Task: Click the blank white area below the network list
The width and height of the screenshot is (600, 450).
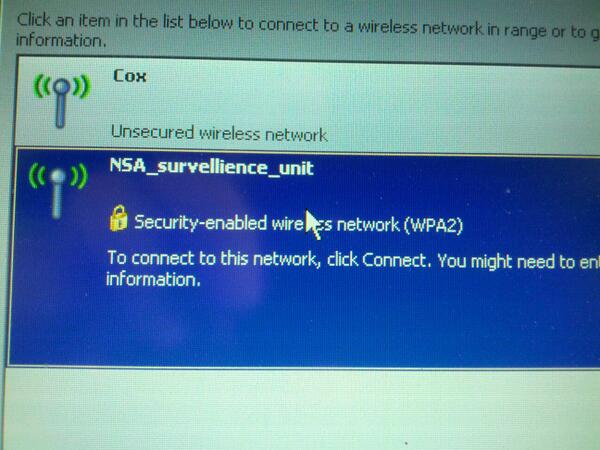Action: pyautogui.click(x=302, y=409)
